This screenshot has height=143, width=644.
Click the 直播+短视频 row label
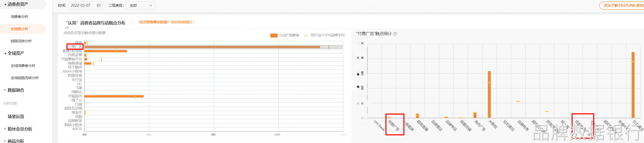click(72, 51)
